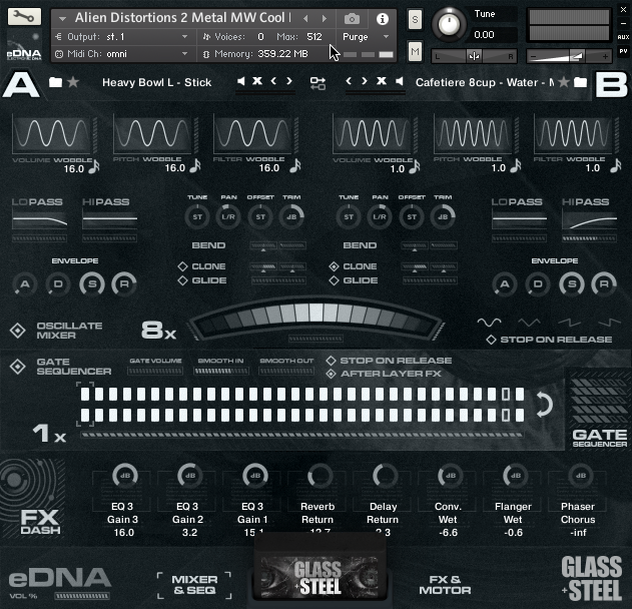Click the wrench settings icon
The height and width of the screenshot is (609, 632).
coord(25,18)
